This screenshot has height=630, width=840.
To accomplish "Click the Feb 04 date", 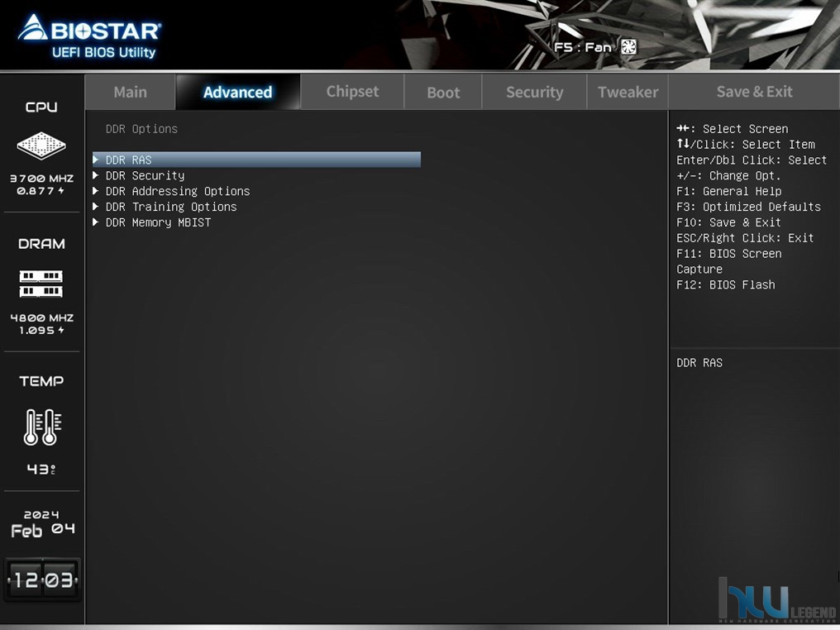I will pos(43,530).
